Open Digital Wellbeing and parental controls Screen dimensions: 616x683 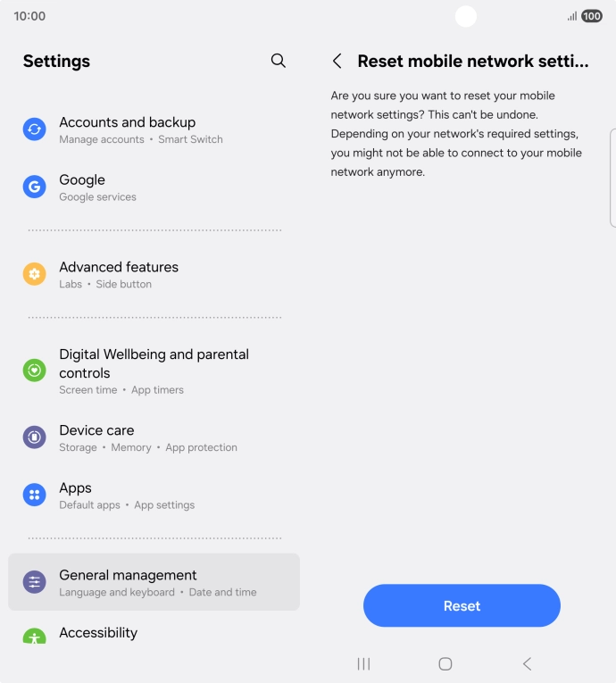tap(154, 371)
